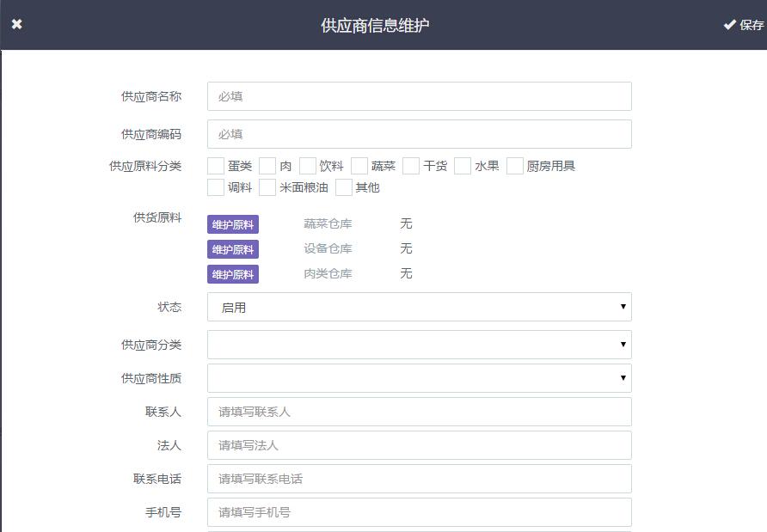Focus the 供应商名称 input field
This screenshot has height=532, width=767.
(x=419, y=96)
